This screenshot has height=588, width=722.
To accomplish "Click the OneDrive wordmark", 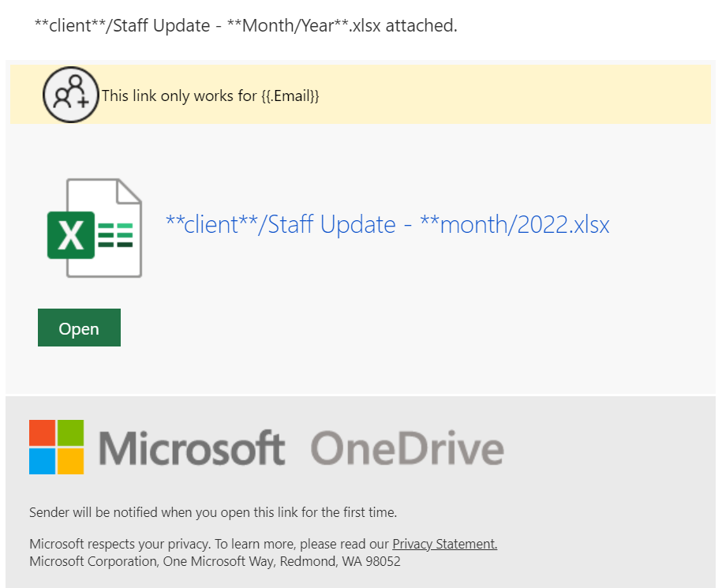I will pyautogui.click(x=407, y=448).
